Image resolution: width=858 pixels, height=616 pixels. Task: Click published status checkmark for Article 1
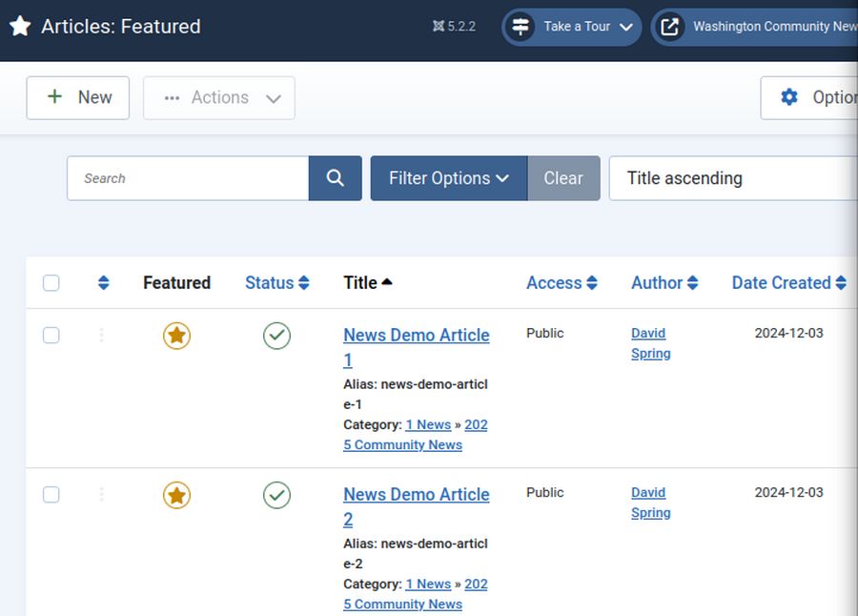[276, 336]
